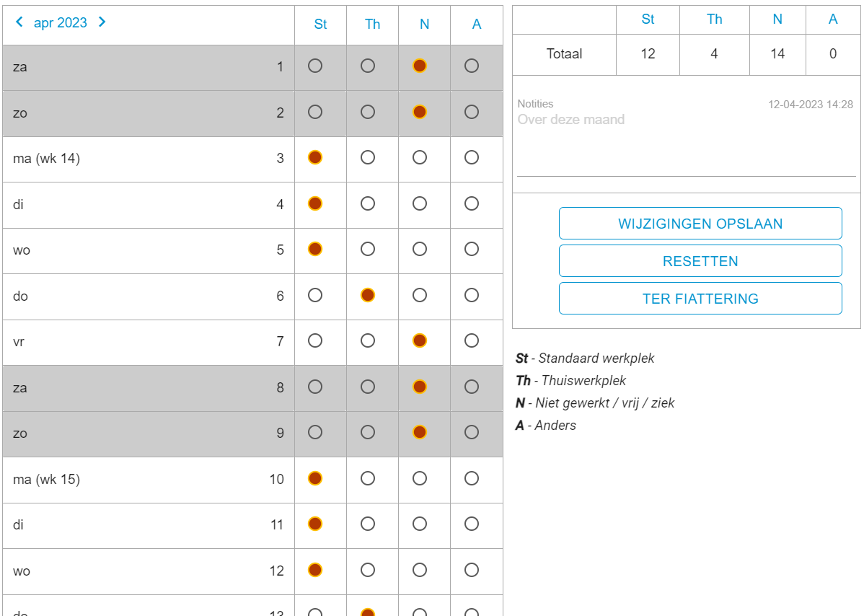Choose Thuiswerkplek for Friday April 7
864x616 pixels.
(x=368, y=340)
